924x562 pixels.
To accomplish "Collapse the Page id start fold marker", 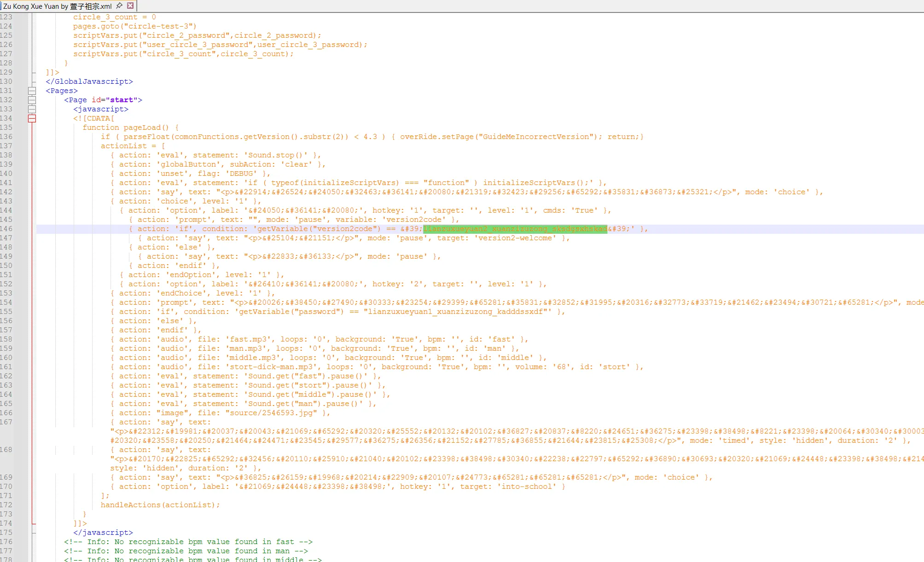I will 32,100.
